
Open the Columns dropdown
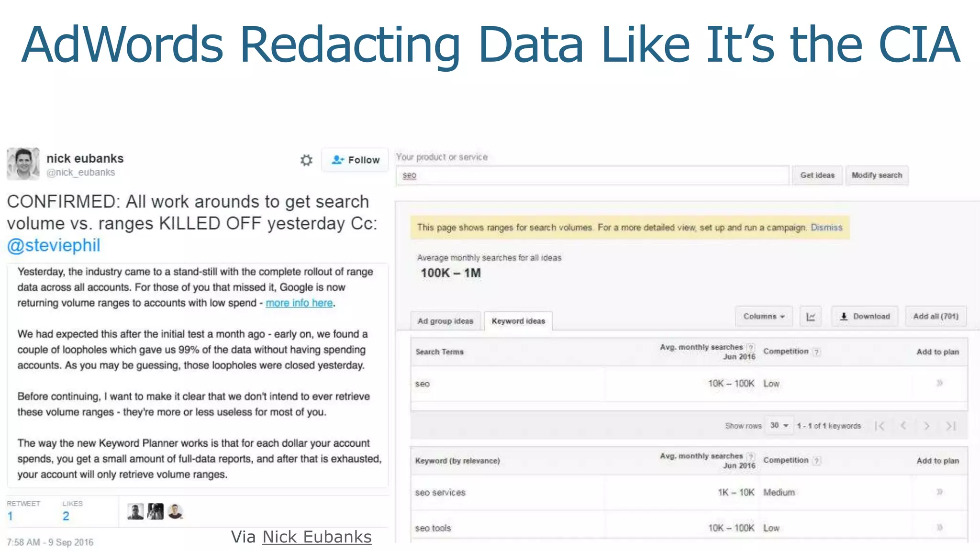click(764, 317)
